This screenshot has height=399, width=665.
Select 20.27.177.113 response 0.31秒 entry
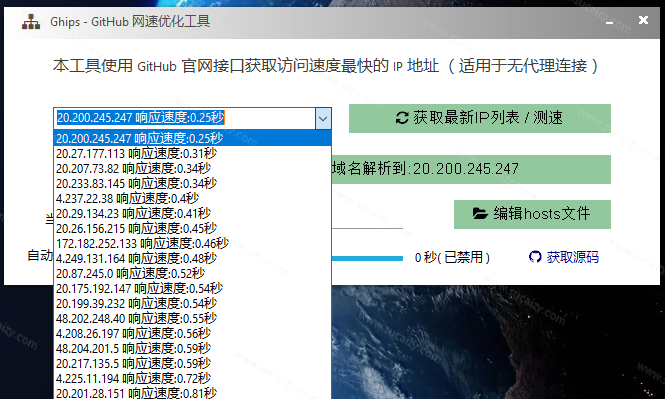coord(192,153)
